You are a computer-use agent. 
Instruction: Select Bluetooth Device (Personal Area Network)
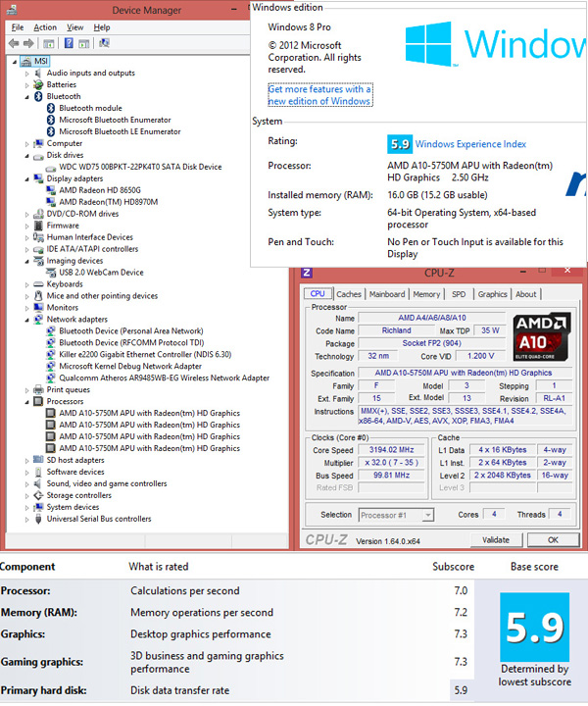(131, 331)
